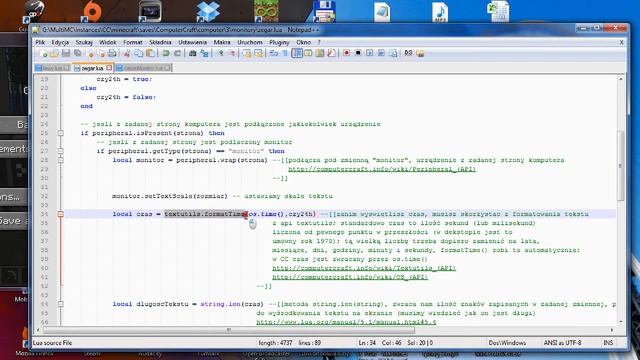
Task: Click the Dropbox desktop shortcut
Action: [208, 11]
